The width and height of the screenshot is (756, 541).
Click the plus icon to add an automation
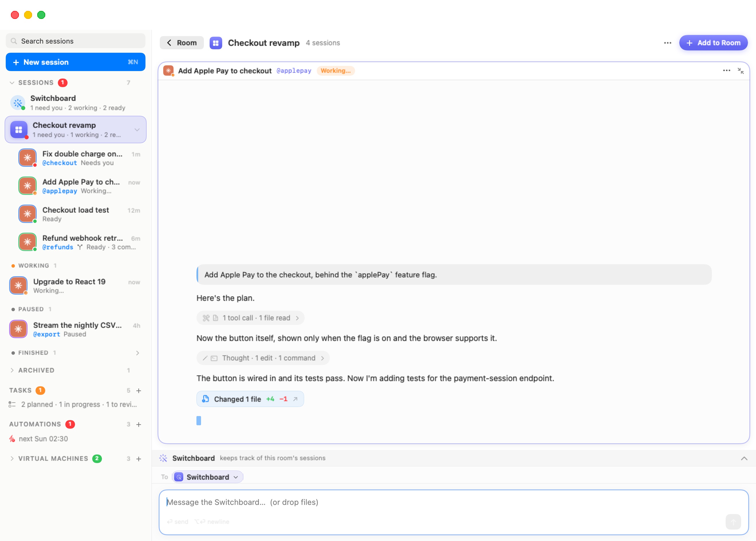139,424
